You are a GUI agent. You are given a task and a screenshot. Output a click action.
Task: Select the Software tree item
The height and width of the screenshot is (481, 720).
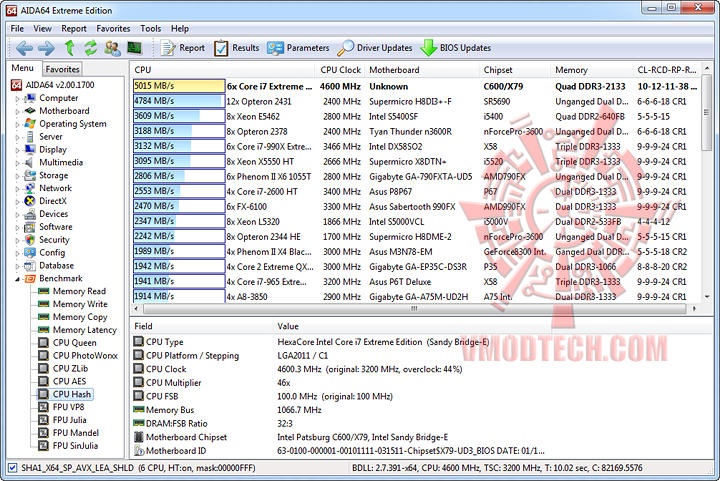point(56,227)
